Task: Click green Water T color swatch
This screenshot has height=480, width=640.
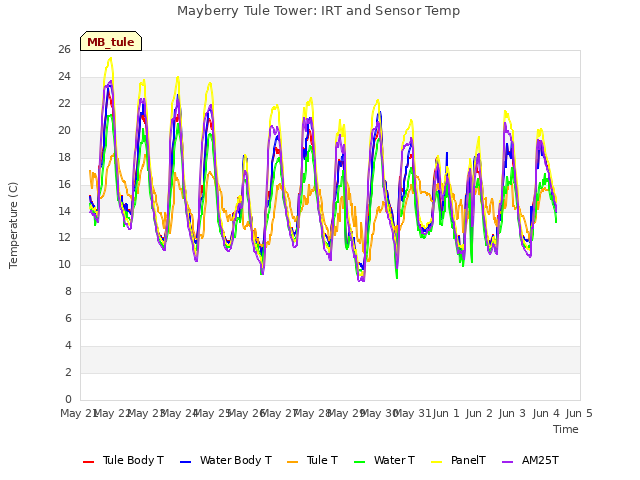Action: [x=360, y=462]
